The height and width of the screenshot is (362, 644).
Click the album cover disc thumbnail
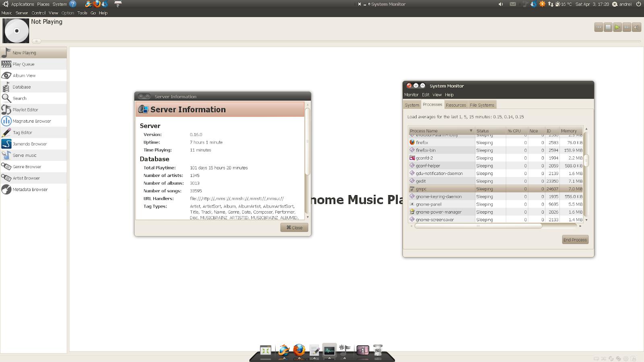[16, 31]
